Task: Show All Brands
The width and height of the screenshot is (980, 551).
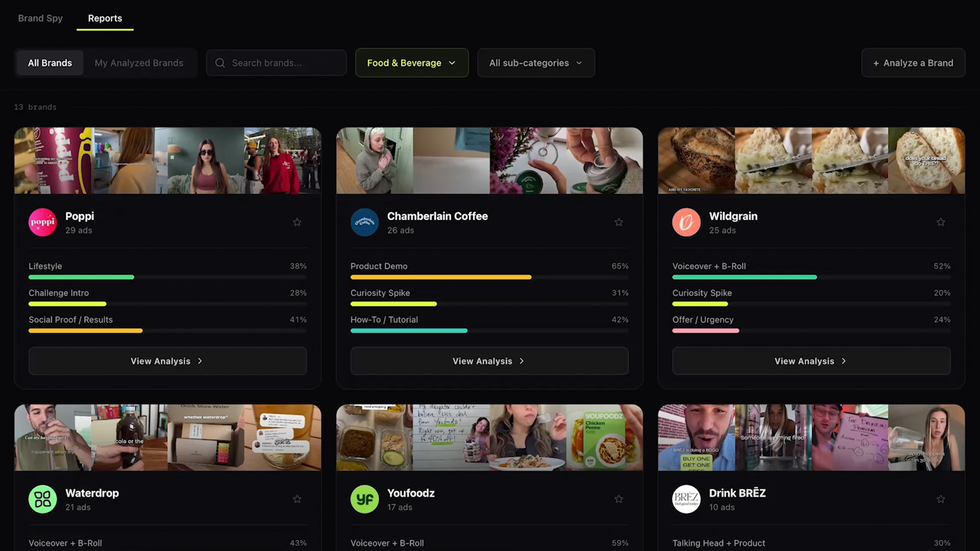Action: click(x=50, y=63)
